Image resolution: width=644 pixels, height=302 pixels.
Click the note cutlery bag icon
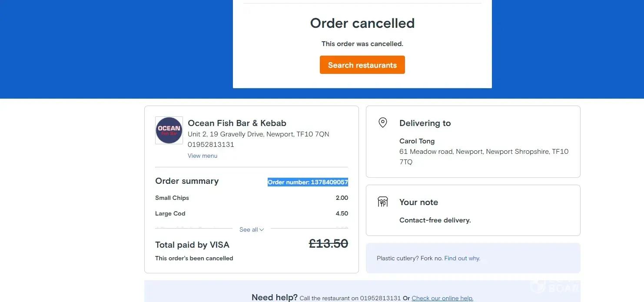pyautogui.click(x=383, y=202)
